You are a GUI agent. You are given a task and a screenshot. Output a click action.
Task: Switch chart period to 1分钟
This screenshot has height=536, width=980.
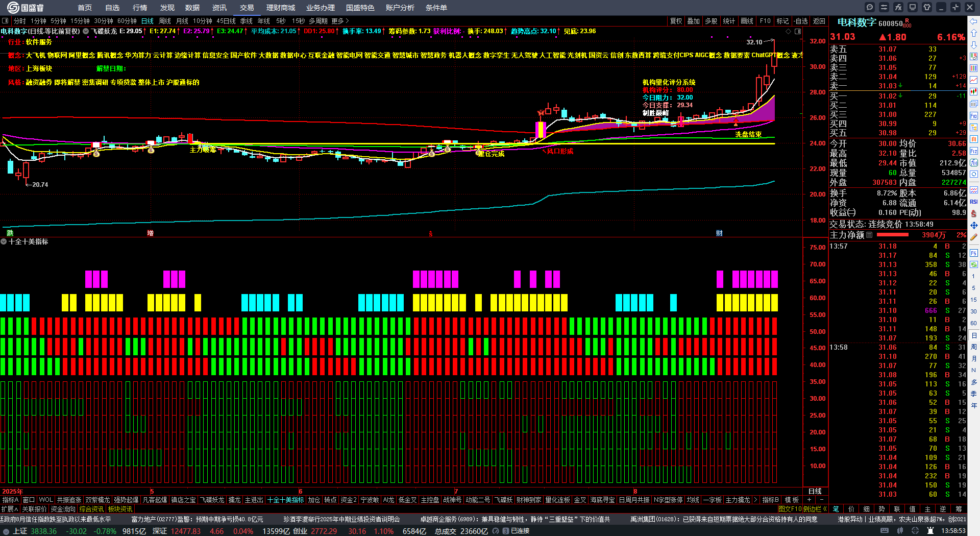point(38,21)
